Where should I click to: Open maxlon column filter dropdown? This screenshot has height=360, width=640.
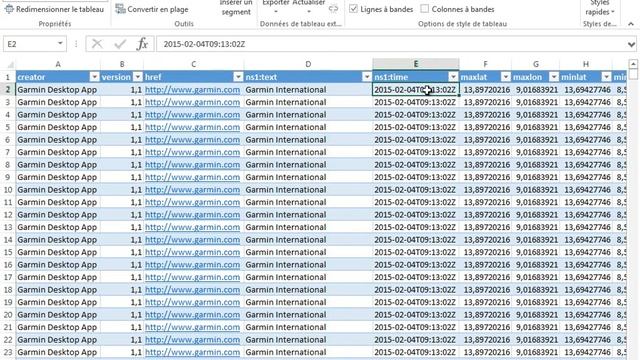tap(554, 77)
